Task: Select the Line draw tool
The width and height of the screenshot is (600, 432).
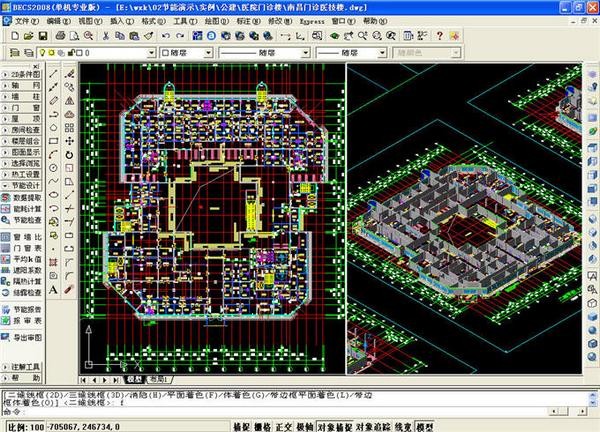Action: click(x=54, y=73)
